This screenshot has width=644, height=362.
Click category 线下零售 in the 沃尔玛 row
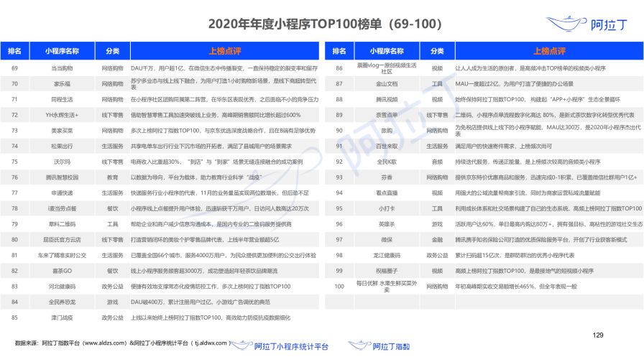(x=113, y=162)
